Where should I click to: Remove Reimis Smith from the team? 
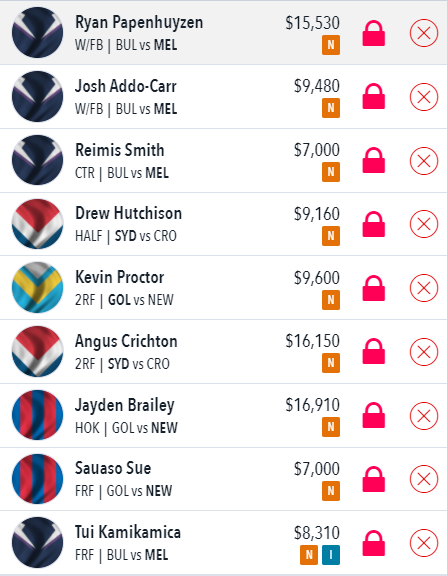pos(424,161)
